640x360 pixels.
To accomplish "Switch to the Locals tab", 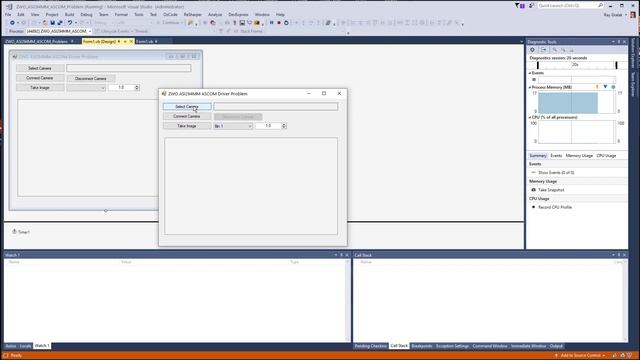I will click(x=25, y=346).
